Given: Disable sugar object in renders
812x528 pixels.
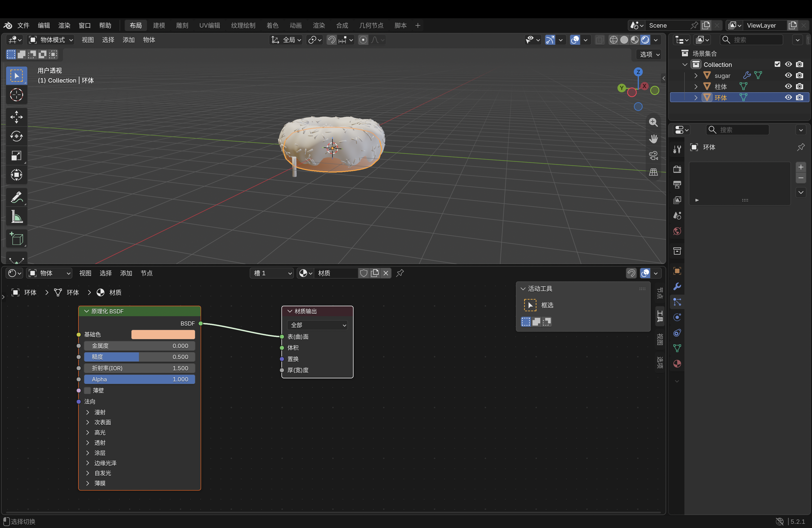Looking at the screenshot, I should [x=799, y=75].
